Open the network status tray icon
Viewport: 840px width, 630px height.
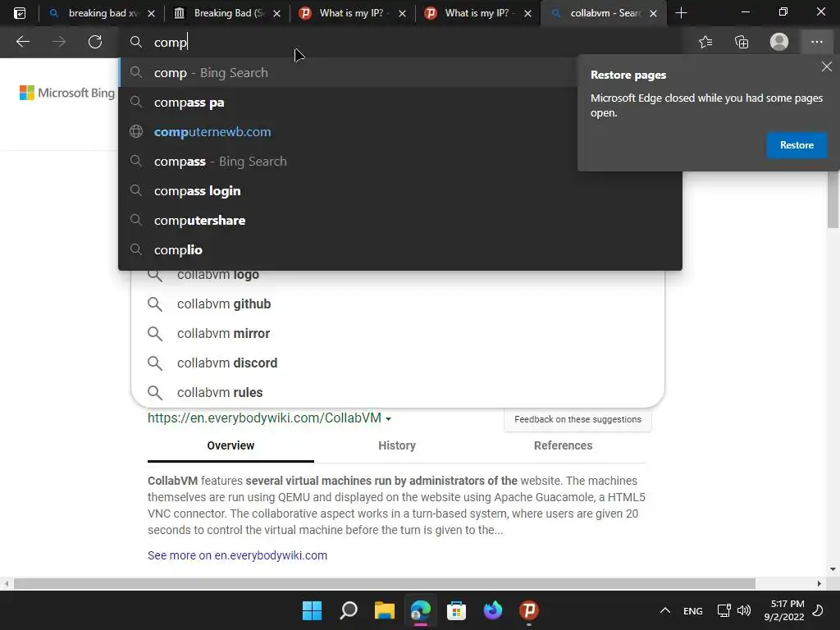(724, 610)
